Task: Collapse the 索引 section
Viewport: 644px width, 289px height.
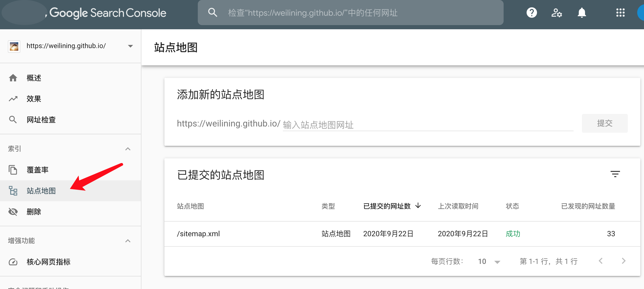Action: pos(128,149)
